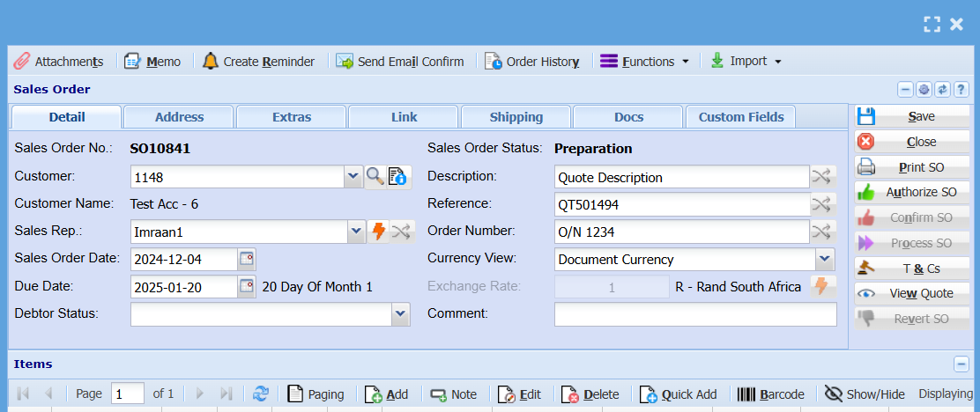Toggle Show/Hide columns in Items toolbar
980x412 pixels.
[865, 394]
